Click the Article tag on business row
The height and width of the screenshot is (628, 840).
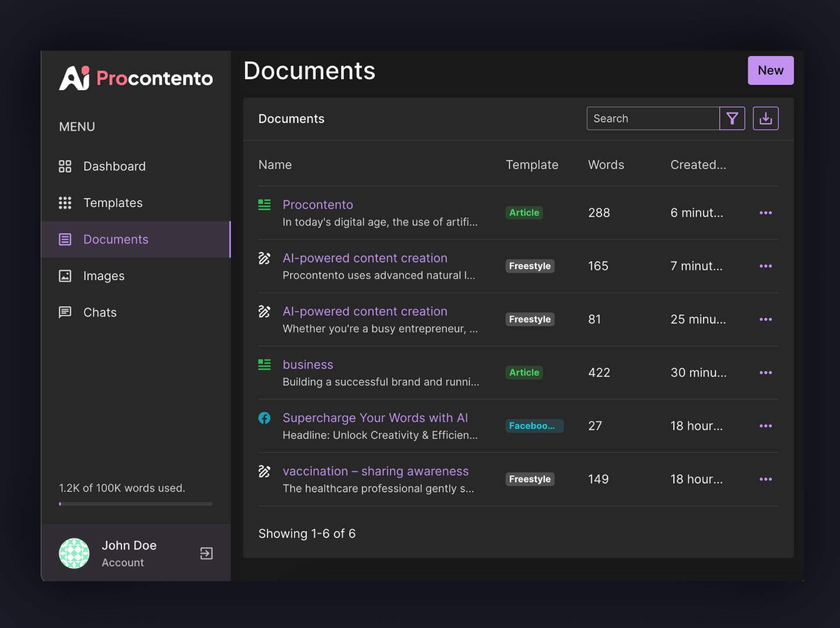pos(524,372)
